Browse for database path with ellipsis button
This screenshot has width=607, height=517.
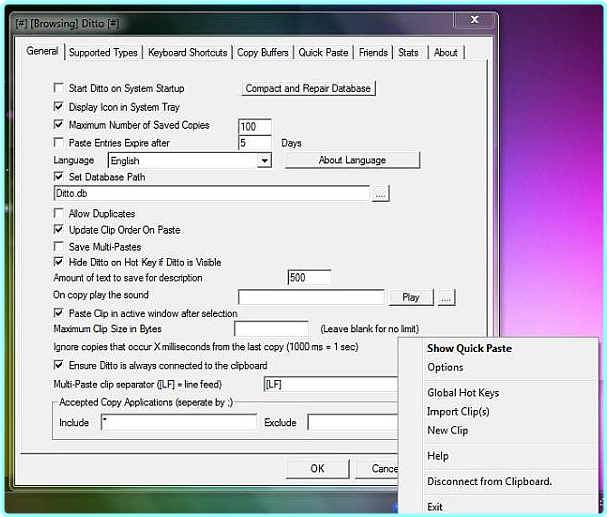[380, 193]
